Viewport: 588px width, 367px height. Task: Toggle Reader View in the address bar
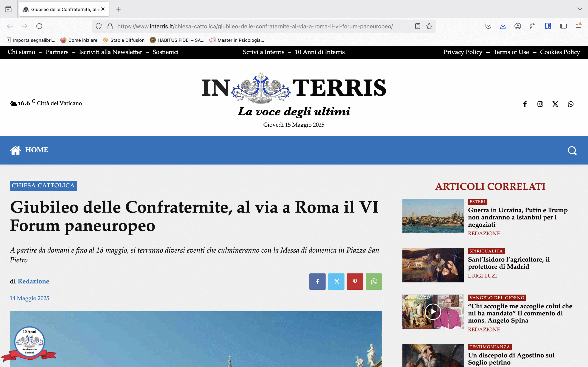point(418,26)
